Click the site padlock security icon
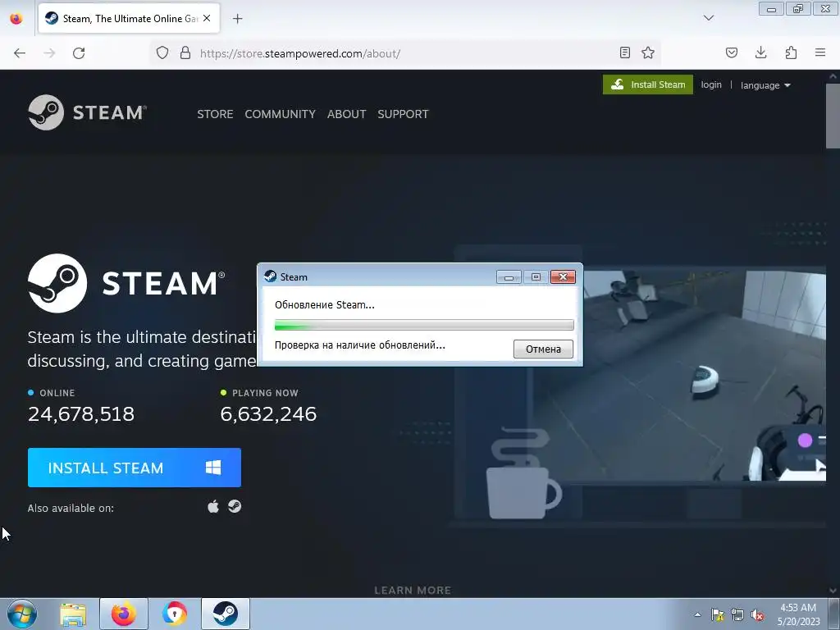Viewport: 840px width, 630px height. click(x=185, y=52)
